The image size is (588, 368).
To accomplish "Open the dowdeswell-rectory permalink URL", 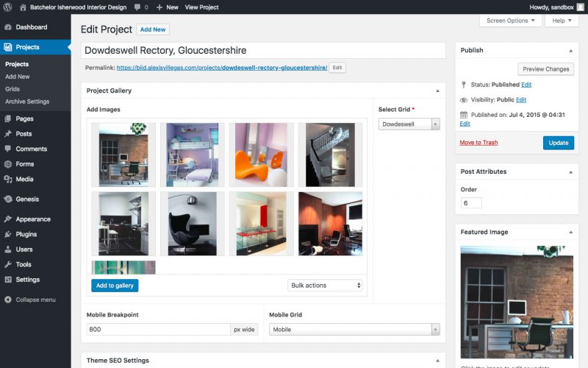I will [x=222, y=68].
